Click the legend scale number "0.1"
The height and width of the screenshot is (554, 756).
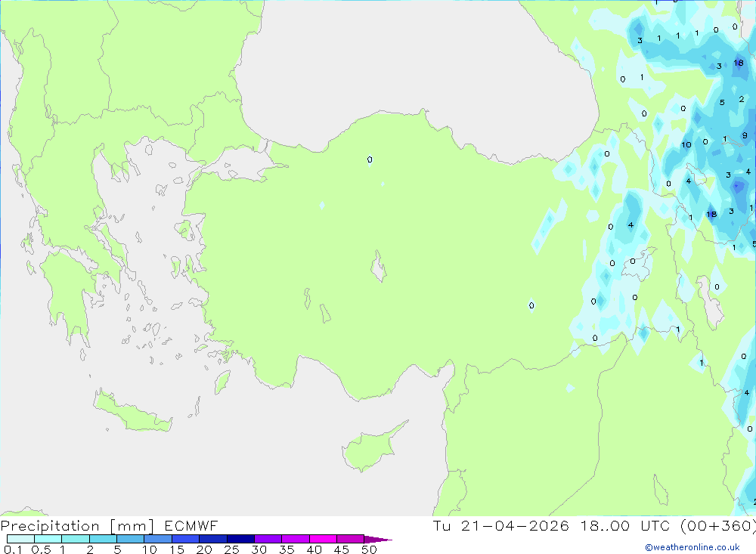tap(13, 549)
